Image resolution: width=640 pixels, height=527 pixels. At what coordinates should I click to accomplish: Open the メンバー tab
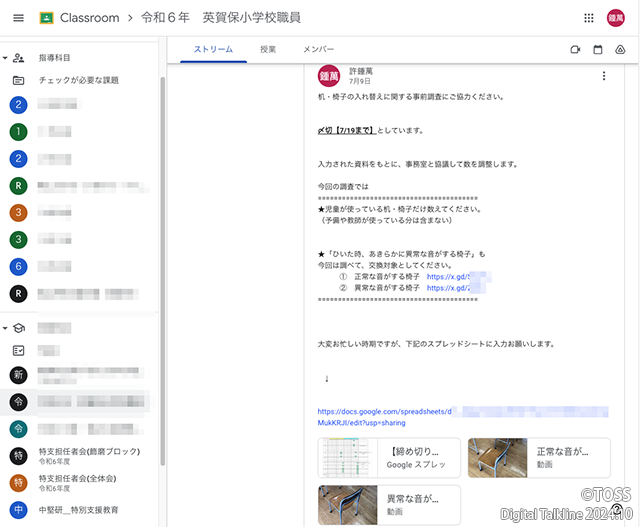coord(318,49)
